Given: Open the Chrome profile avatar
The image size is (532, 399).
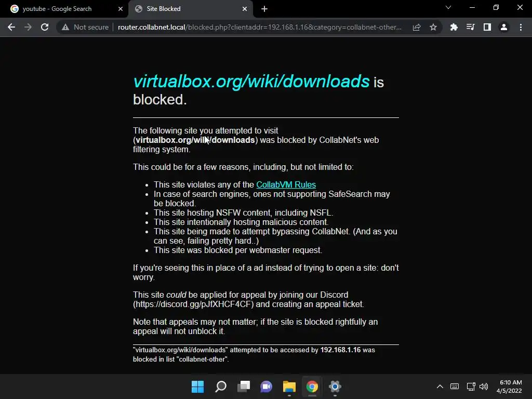Looking at the screenshot, I should tap(504, 27).
